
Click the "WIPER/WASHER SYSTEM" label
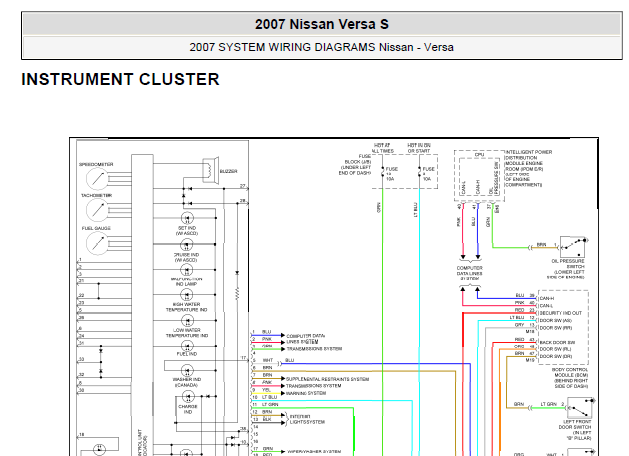point(314,452)
